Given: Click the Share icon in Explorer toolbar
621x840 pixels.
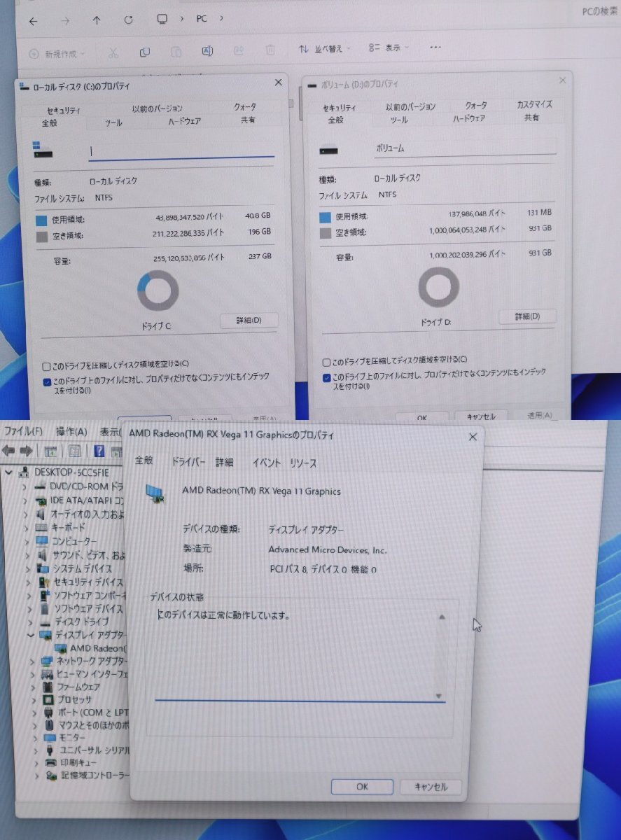Looking at the screenshot, I should (239, 50).
